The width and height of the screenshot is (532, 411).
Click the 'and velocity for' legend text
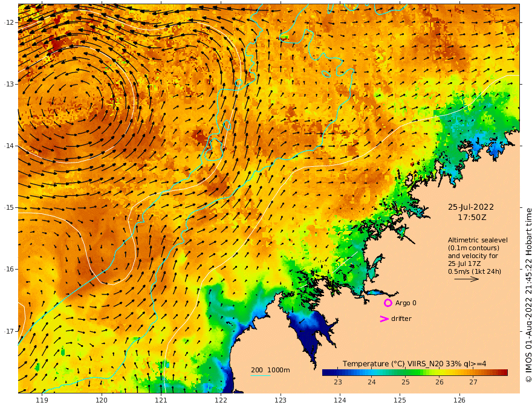coord(473,256)
